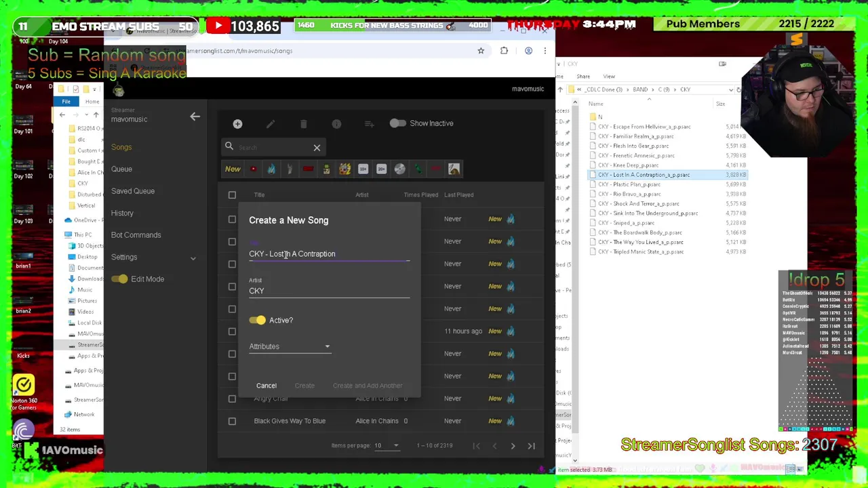The height and width of the screenshot is (488, 868).
Task: Open the browser extensions puzzle icon
Action: coord(504,51)
